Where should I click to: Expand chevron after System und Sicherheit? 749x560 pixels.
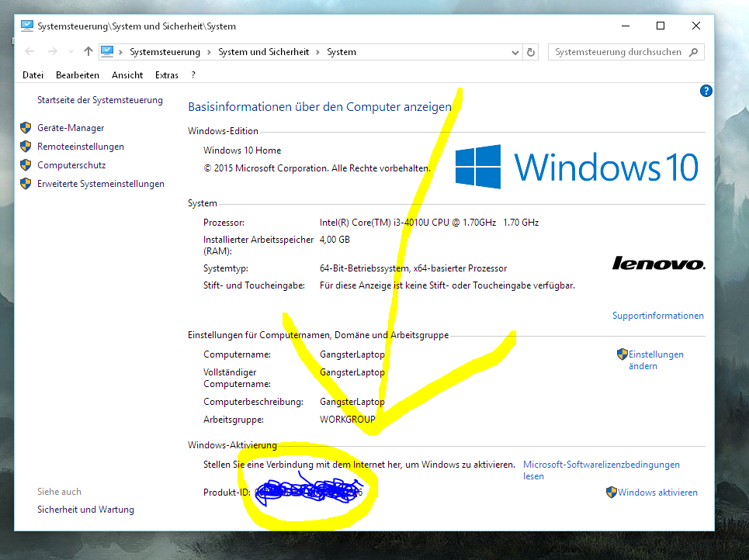[317, 52]
